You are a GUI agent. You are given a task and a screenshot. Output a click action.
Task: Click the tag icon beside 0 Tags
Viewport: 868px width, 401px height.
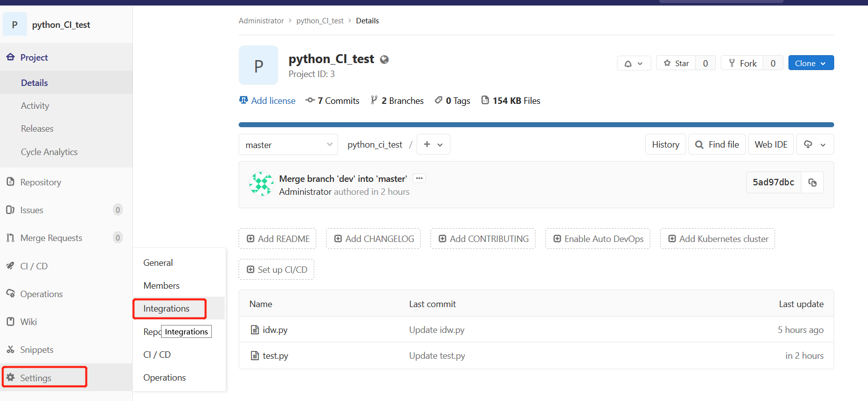coord(438,100)
